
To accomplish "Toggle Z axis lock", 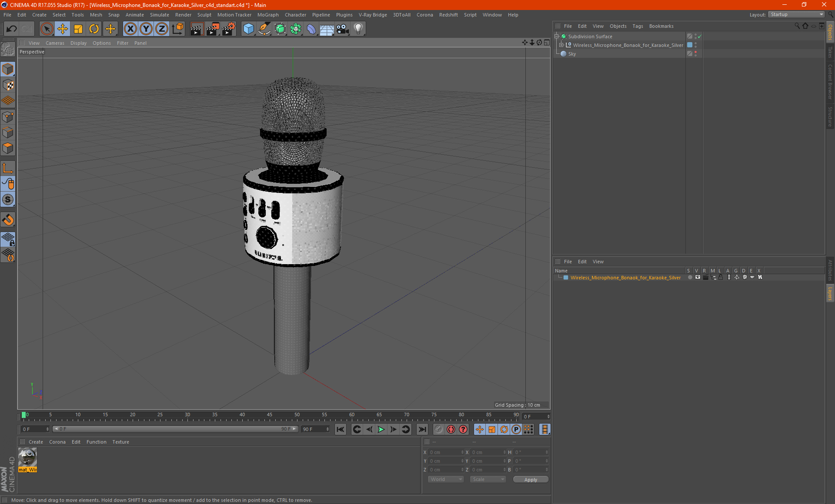I will coord(161,29).
